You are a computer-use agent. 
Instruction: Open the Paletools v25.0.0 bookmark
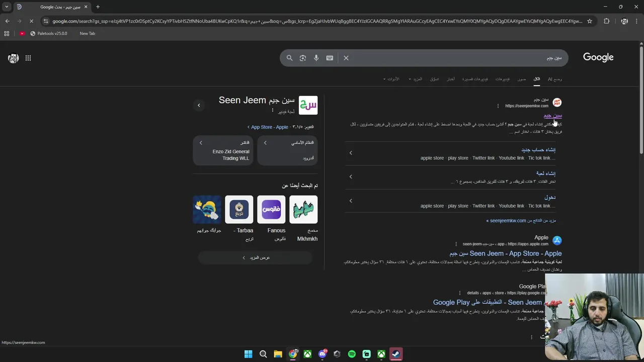click(48, 33)
